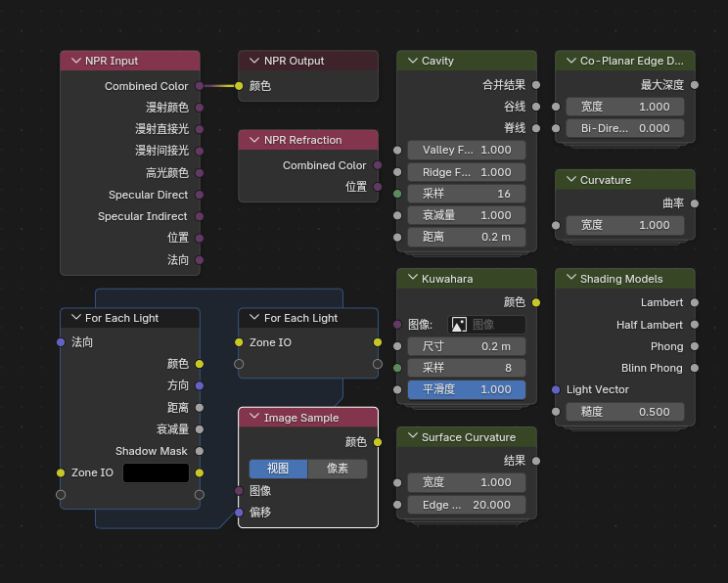Select the NPR Refraction node header
728x583 pixels.
313,140
